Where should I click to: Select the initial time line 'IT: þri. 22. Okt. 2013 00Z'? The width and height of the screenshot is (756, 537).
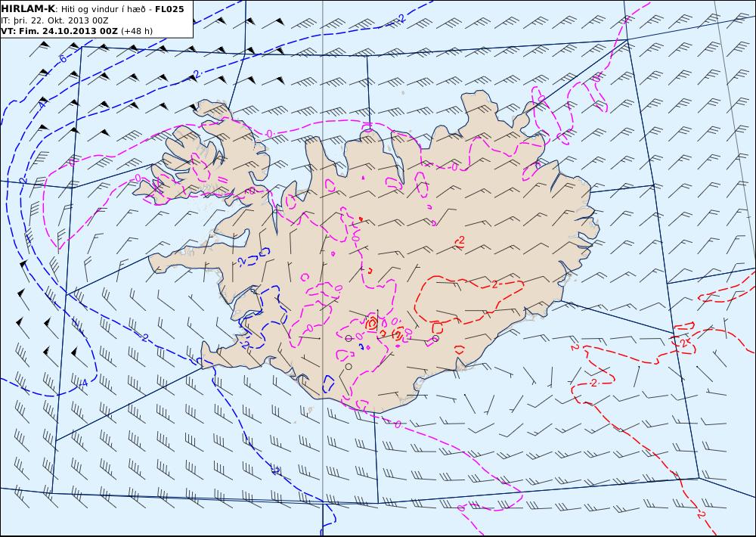[54, 20]
